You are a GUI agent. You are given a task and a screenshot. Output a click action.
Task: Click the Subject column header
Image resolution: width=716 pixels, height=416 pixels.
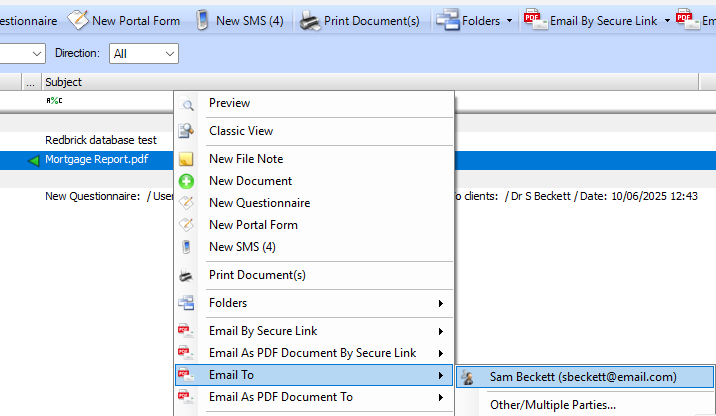coord(64,82)
